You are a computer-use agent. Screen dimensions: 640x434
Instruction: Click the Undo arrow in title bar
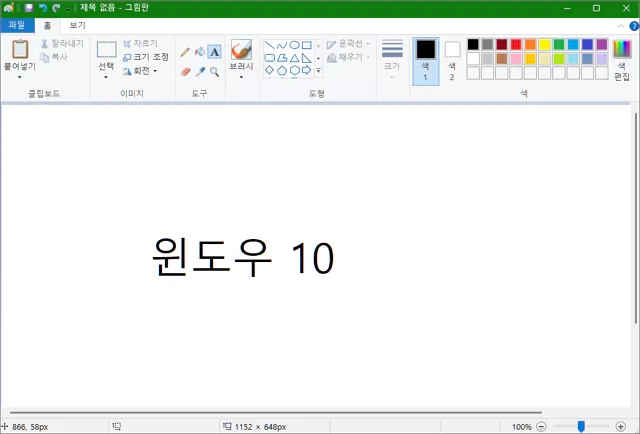click(43, 8)
